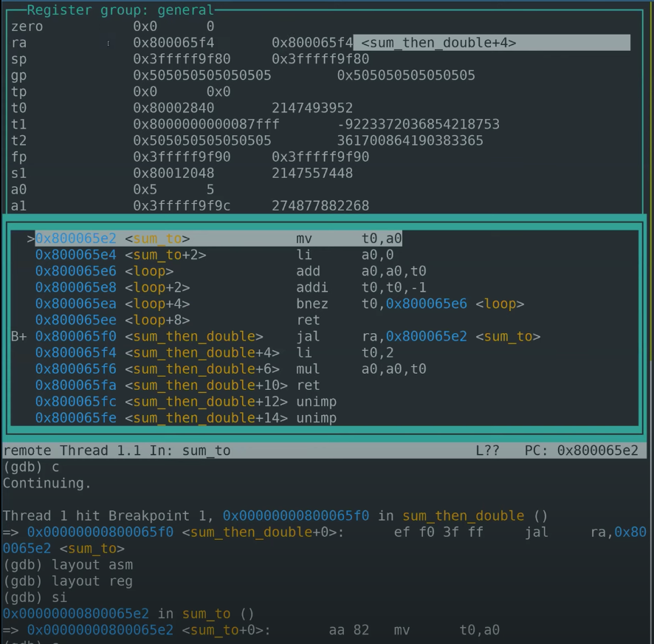Select the t1 register row name
This screenshot has height=644, width=654.
click(x=18, y=124)
